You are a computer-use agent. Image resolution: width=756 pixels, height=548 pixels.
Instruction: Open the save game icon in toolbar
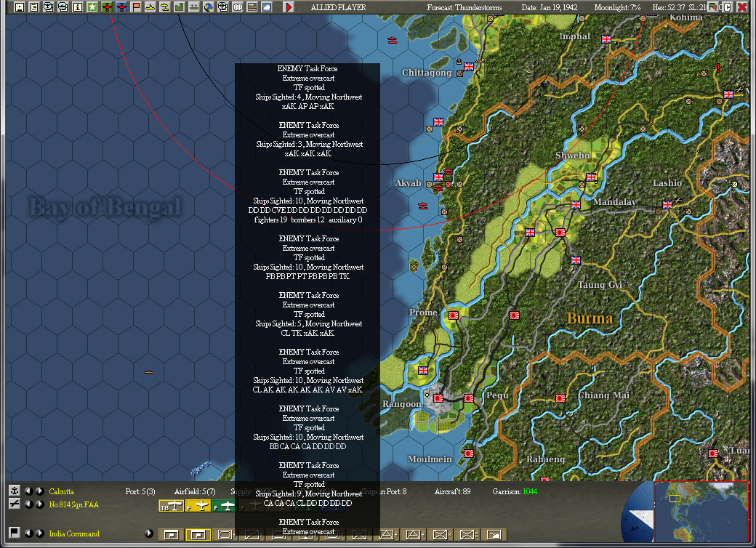click(x=20, y=7)
